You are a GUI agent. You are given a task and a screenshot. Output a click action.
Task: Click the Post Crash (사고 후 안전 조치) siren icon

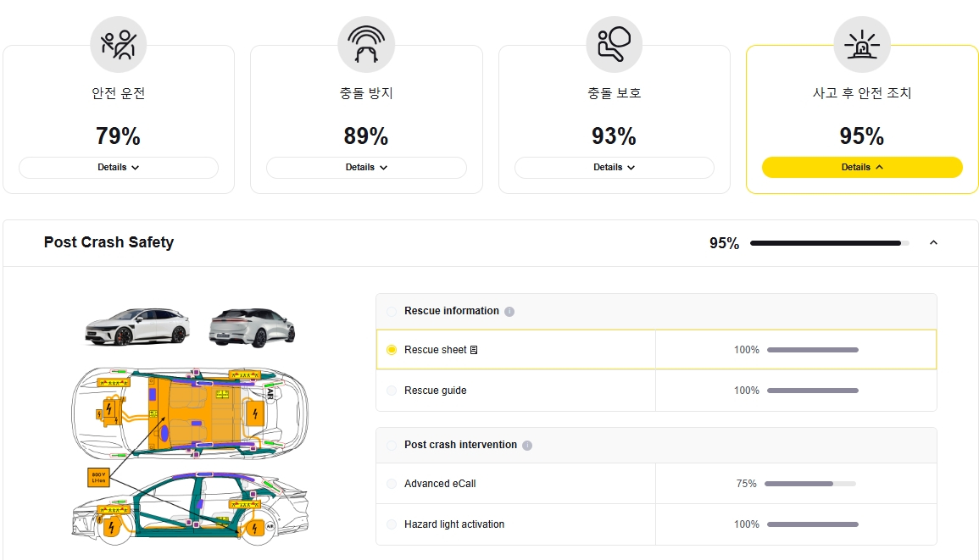coord(862,45)
